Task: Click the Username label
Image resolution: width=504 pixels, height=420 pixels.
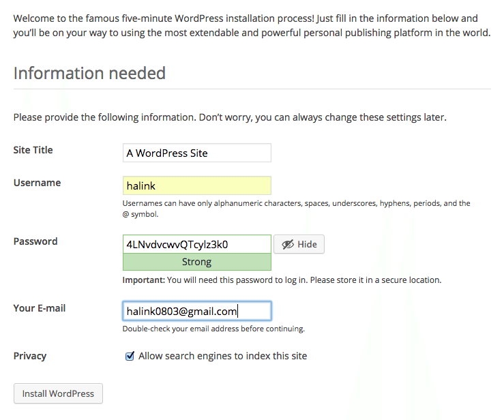Action: point(38,183)
